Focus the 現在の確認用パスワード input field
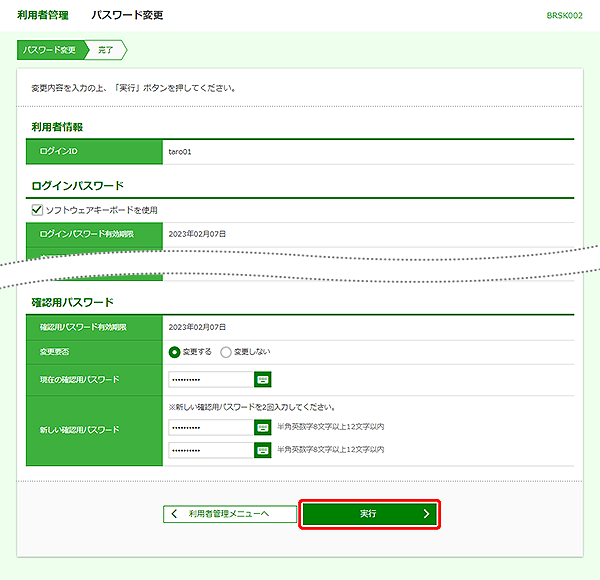Viewport: 600px width, 580px height. 211,380
